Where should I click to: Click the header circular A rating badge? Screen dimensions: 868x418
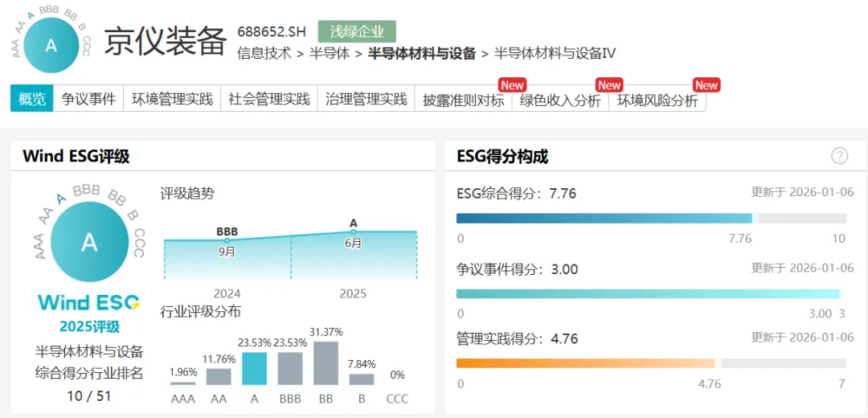(x=51, y=47)
